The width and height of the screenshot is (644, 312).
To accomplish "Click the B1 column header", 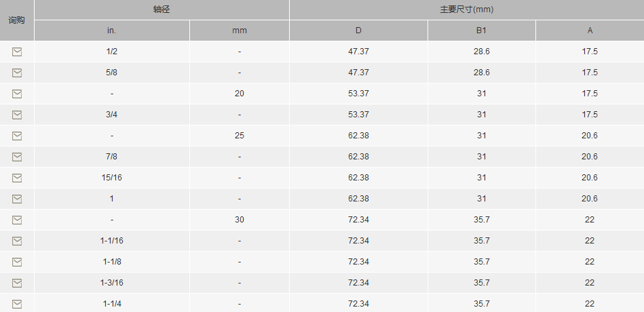I will click(482, 31).
